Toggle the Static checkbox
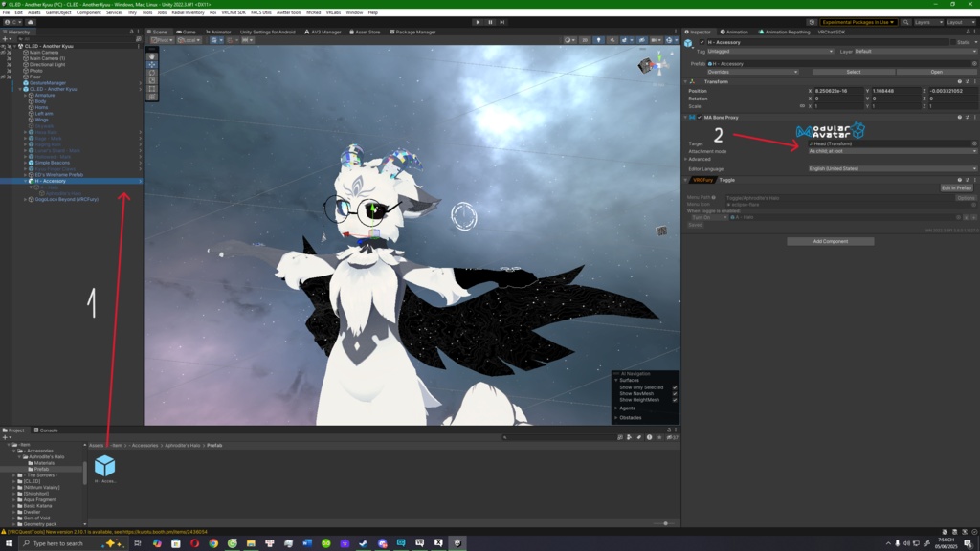The height and width of the screenshot is (551, 980). tap(952, 42)
